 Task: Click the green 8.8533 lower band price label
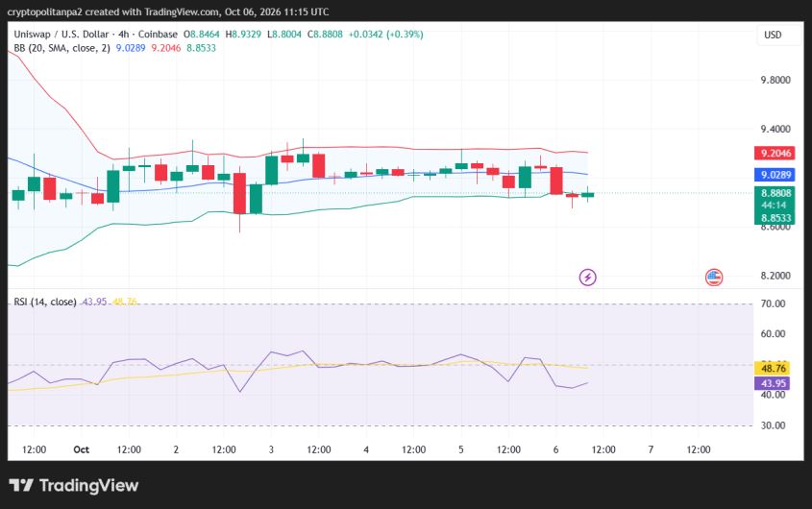pyautogui.click(x=775, y=218)
